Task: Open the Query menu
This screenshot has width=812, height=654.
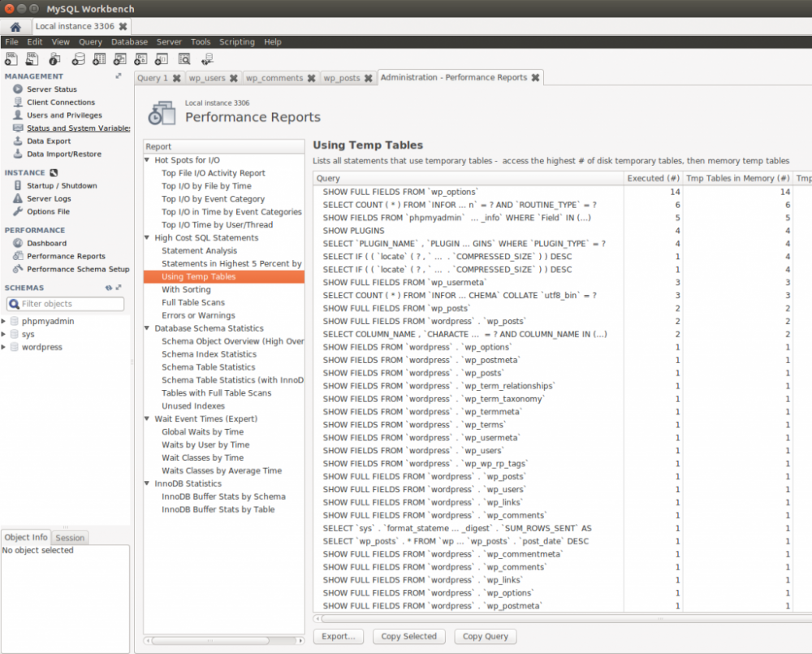Action: tap(90, 41)
